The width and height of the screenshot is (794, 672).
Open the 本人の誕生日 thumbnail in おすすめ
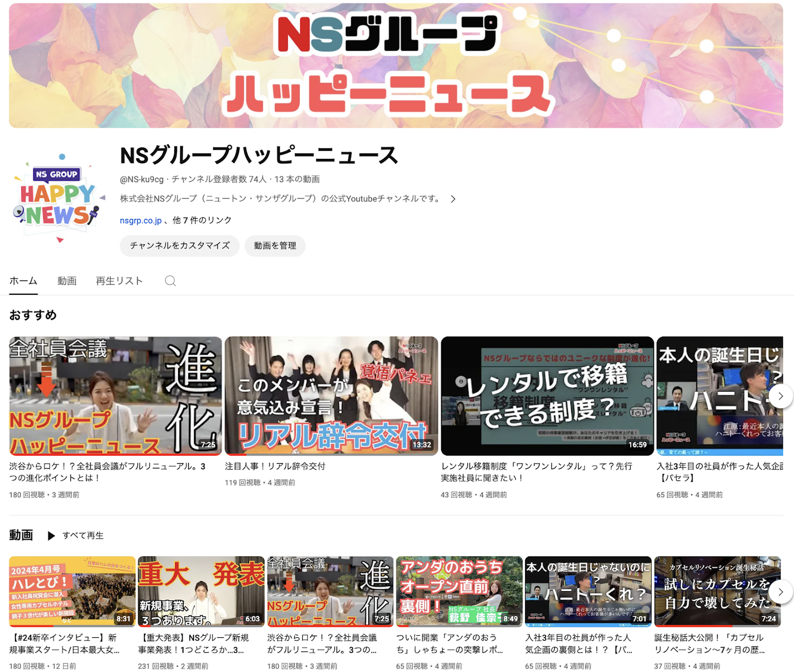[x=720, y=396]
